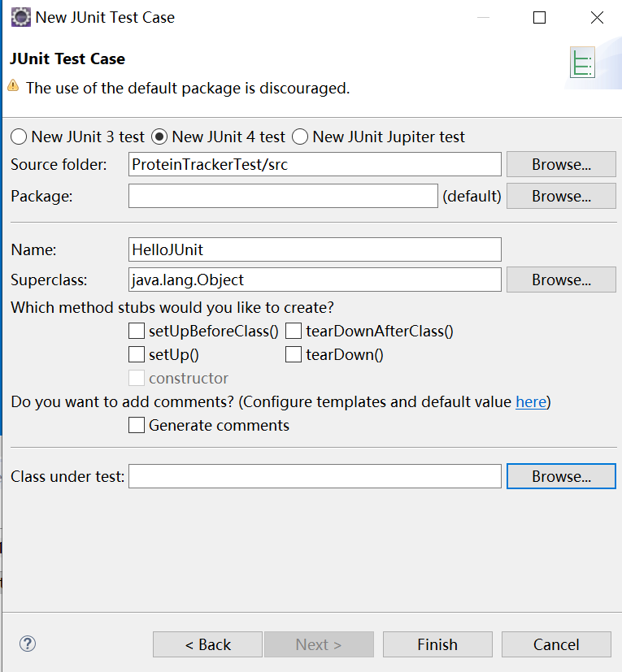Click the Name field containing HelloJUnit
This screenshot has width=622, height=672.
(x=315, y=249)
